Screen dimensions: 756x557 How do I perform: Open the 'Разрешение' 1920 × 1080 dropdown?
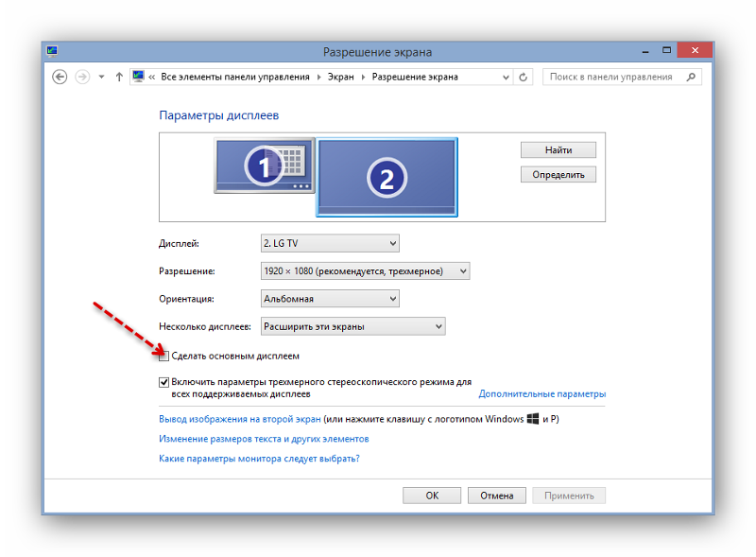click(x=365, y=271)
